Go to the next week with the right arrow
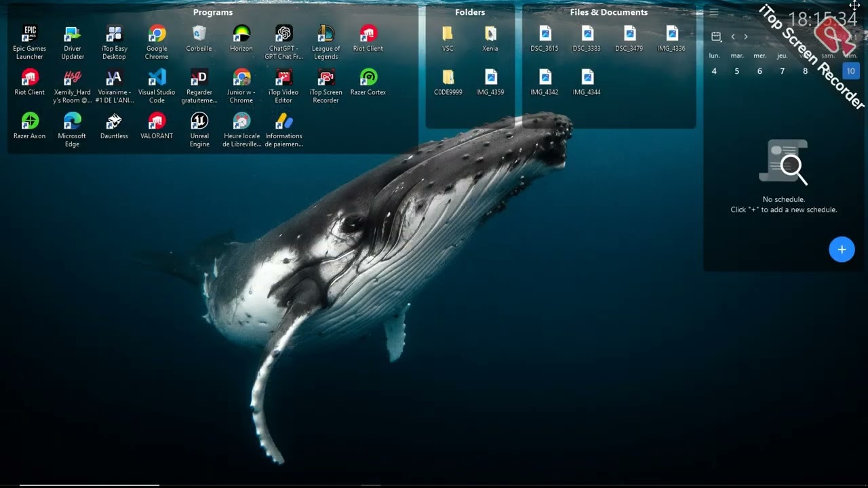 click(x=746, y=37)
